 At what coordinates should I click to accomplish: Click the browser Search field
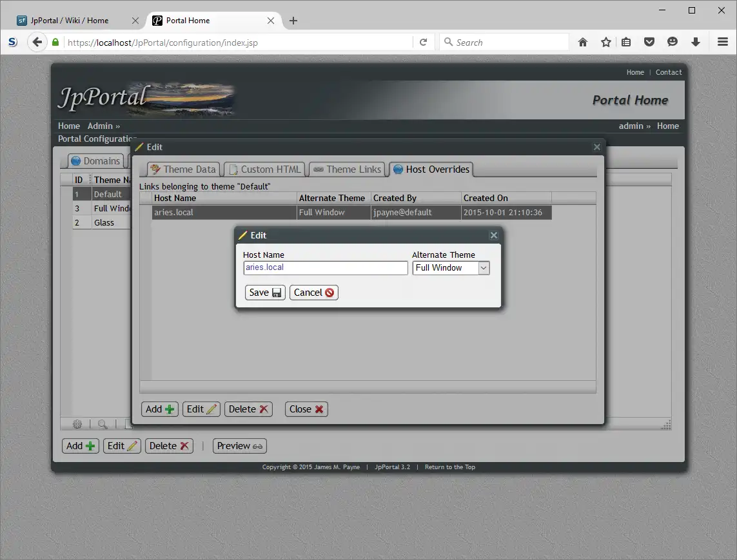coord(504,43)
